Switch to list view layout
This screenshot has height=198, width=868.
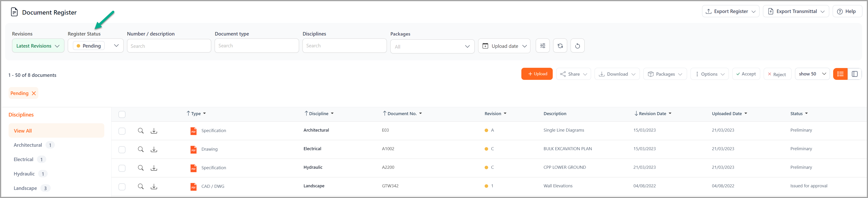pyautogui.click(x=840, y=74)
